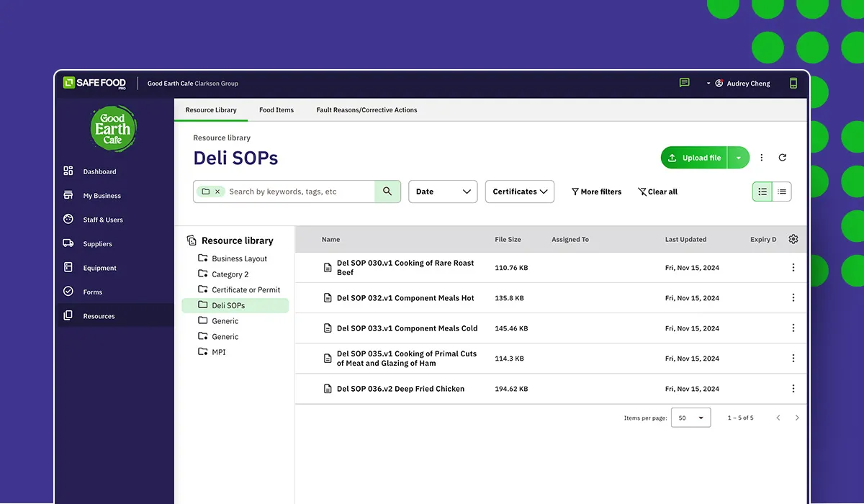
Task: Open row menu for Del SOP 033.v1
Action: coord(793,328)
